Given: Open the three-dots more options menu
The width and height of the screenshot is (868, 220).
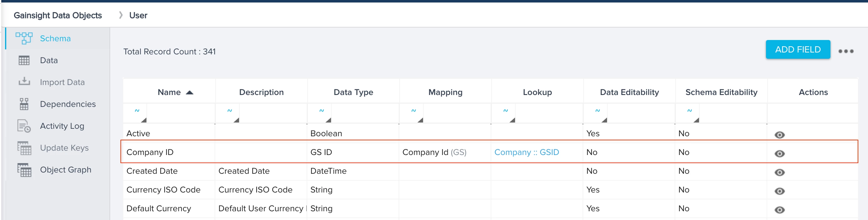Looking at the screenshot, I should [846, 51].
